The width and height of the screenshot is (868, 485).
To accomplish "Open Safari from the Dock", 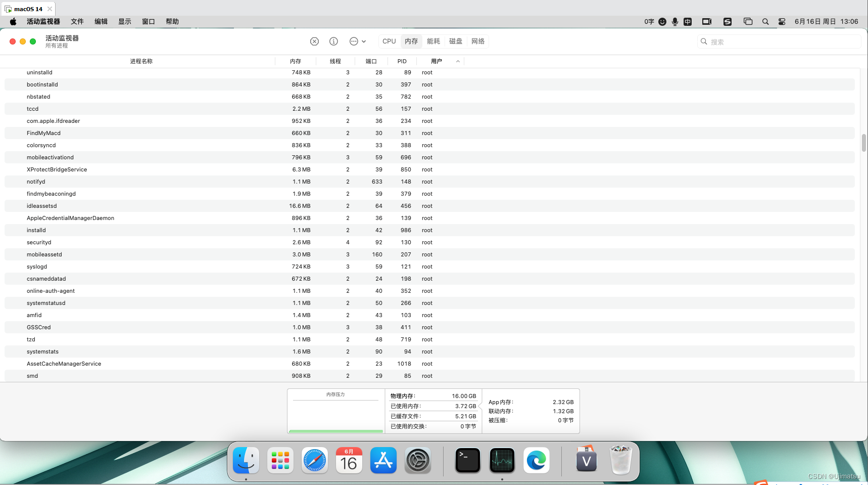I will click(x=315, y=460).
